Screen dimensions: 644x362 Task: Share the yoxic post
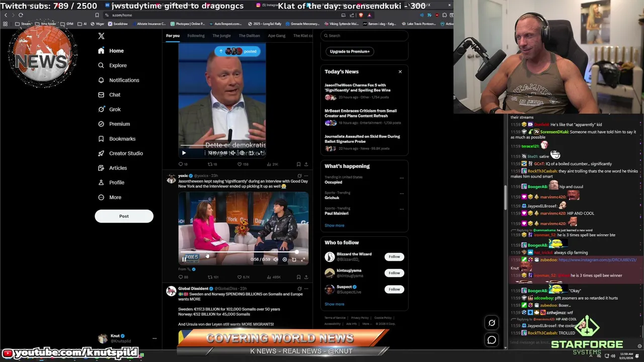coord(306,277)
